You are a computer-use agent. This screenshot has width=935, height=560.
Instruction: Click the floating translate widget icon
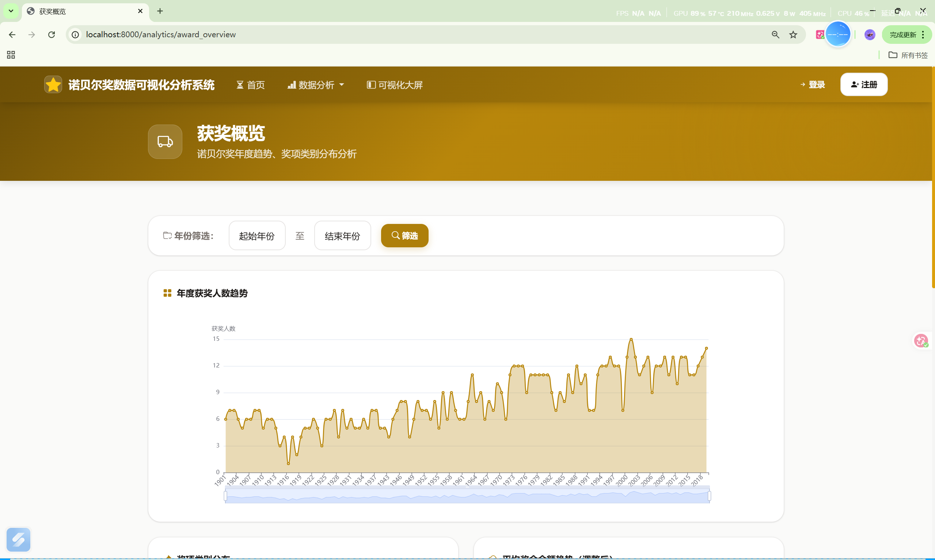click(x=921, y=341)
